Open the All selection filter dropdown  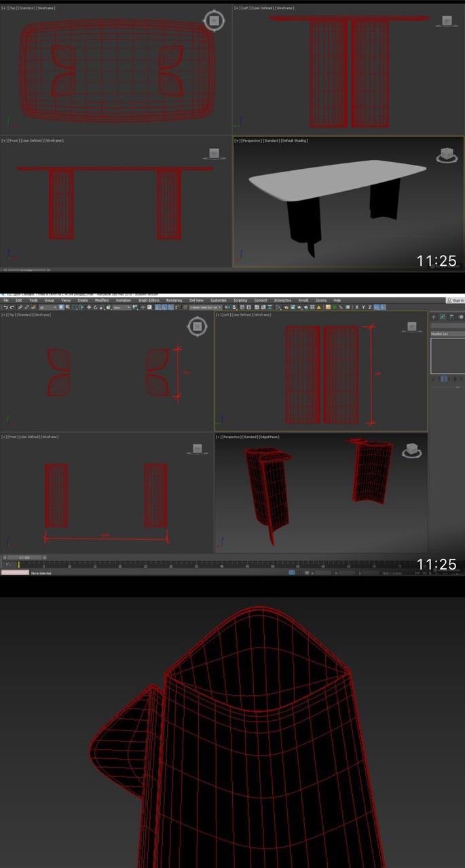[x=48, y=307]
